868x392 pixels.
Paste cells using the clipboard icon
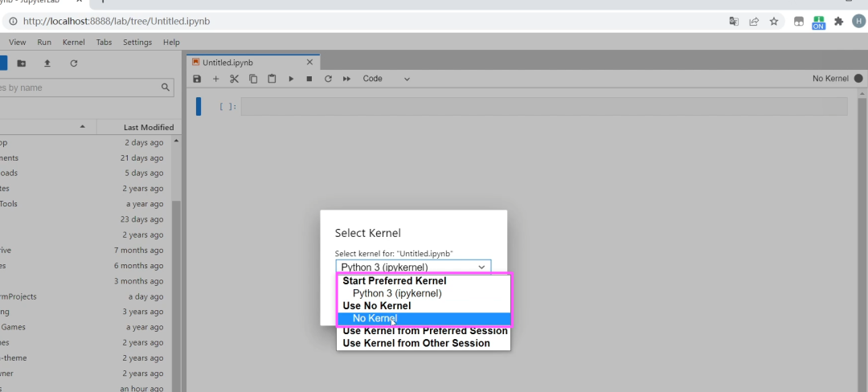[x=272, y=79]
